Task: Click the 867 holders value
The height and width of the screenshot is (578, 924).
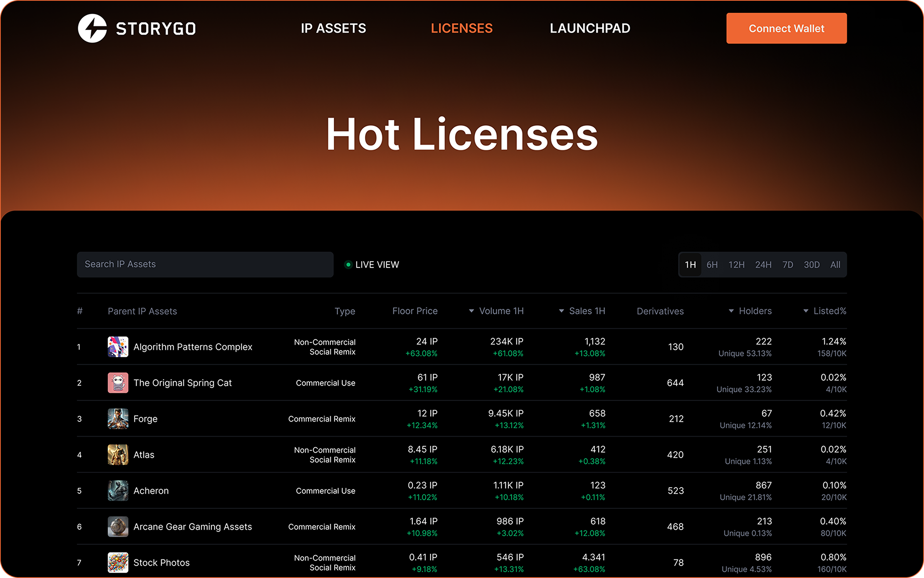Action: click(763, 485)
